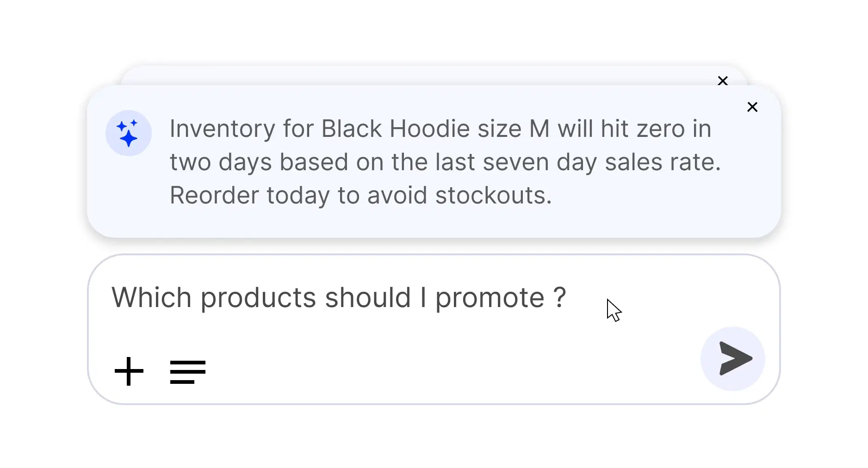Click "Black Hoodie" in the alert text

pyautogui.click(x=396, y=129)
